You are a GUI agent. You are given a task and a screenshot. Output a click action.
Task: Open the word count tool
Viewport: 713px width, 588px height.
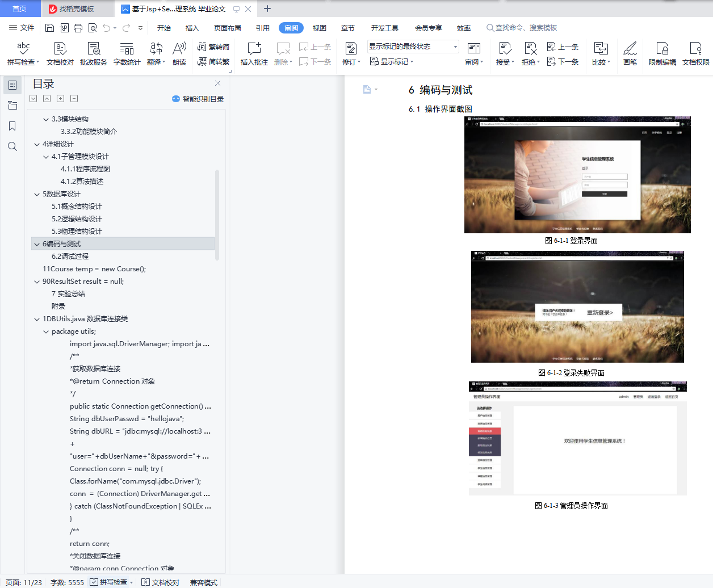[127, 54]
